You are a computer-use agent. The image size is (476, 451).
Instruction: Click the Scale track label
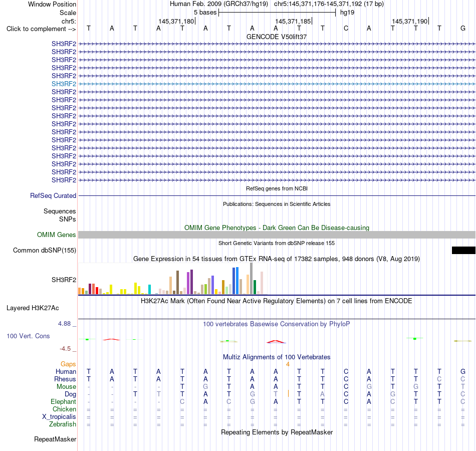coord(68,13)
